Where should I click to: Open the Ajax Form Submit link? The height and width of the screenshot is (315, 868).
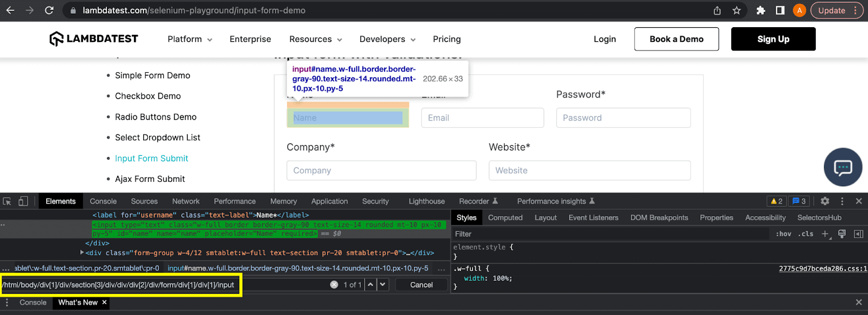150,179
